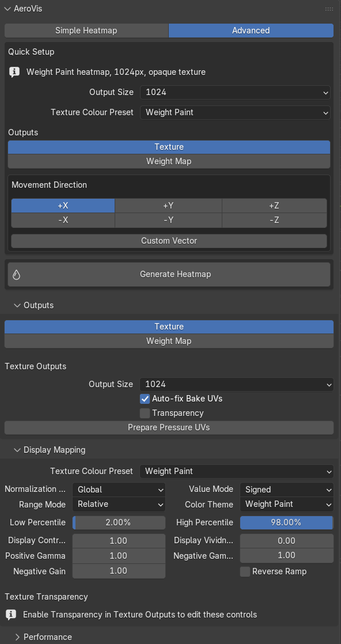Set movement direction to -Z

pyautogui.click(x=274, y=220)
